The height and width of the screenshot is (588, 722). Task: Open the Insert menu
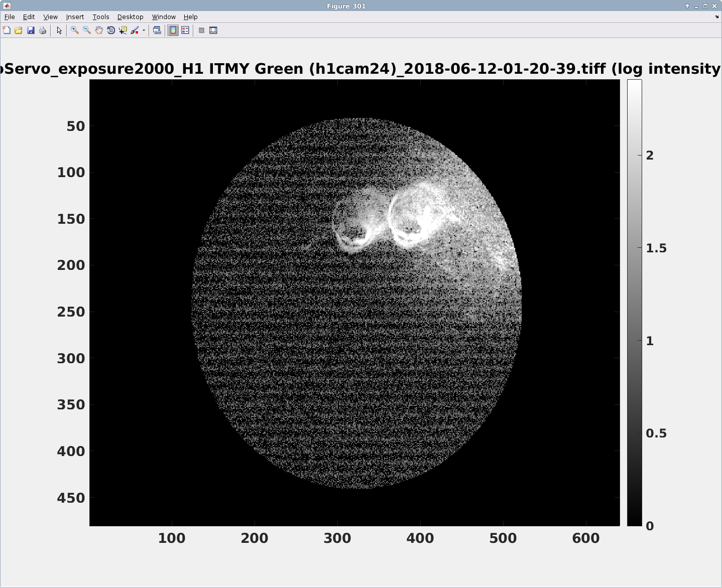pyautogui.click(x=75, y=17)
